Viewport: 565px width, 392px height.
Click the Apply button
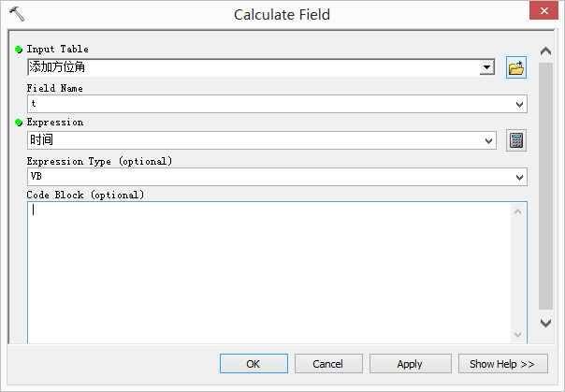(410, 364)
